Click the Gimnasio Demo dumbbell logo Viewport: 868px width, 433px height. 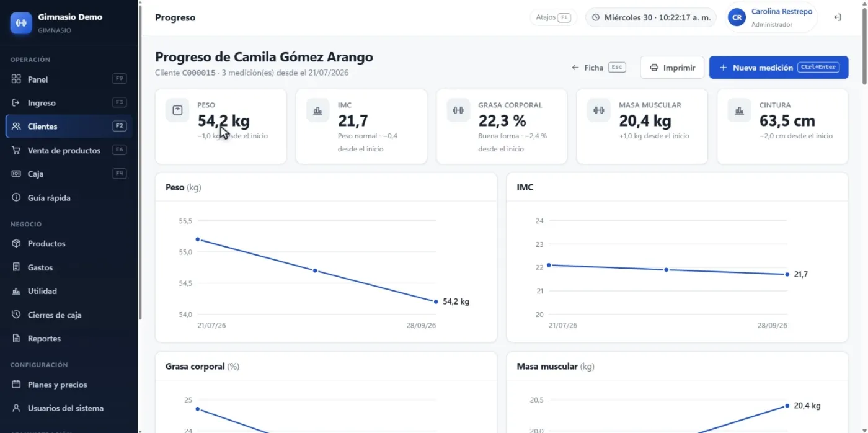coord(21,23)
